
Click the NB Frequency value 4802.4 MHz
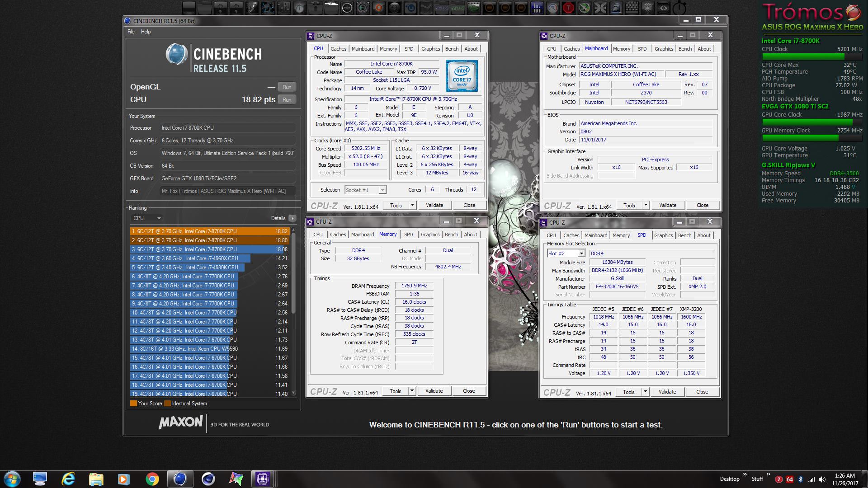(x=448, y=267)
